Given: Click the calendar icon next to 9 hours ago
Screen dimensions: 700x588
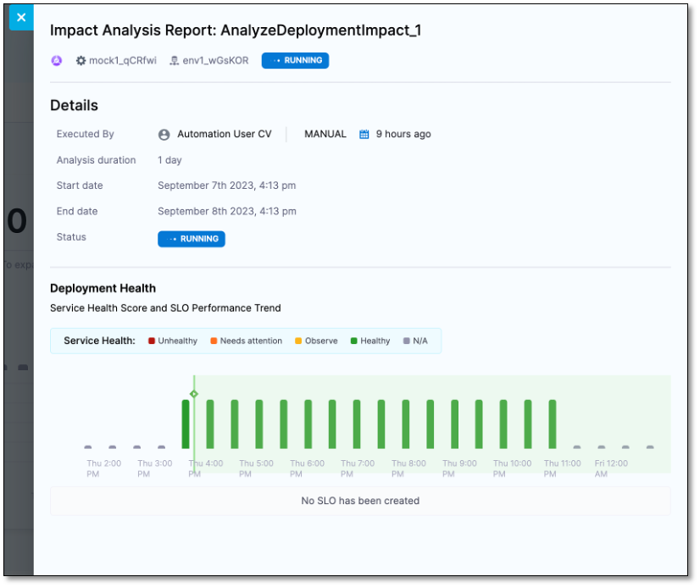Looking at the screenshot, I should pyautogui.click(x=364, y=134).
